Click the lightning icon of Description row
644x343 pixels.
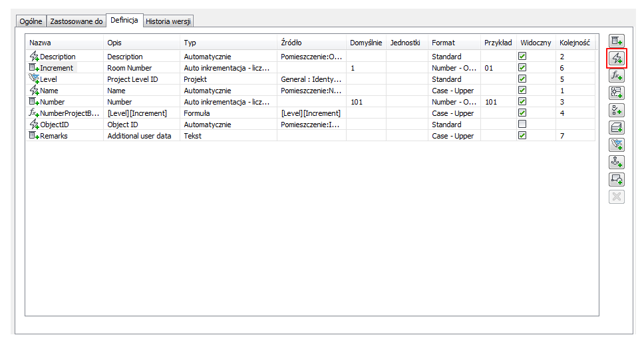point(34,57)
